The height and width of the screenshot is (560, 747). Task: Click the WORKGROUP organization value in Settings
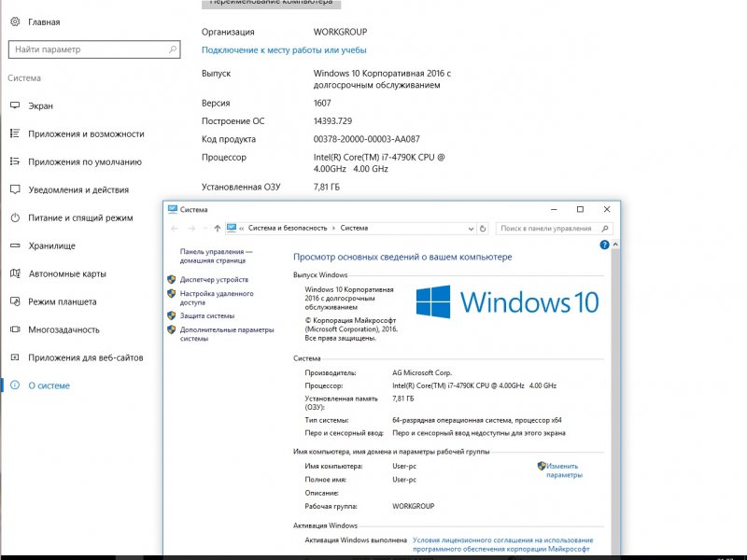click(x=340, y=32)
